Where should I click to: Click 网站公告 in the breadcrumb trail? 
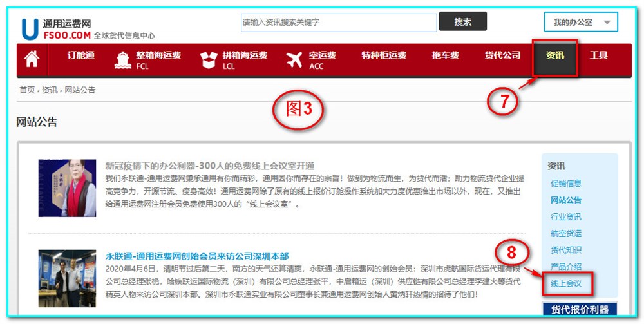80,90
